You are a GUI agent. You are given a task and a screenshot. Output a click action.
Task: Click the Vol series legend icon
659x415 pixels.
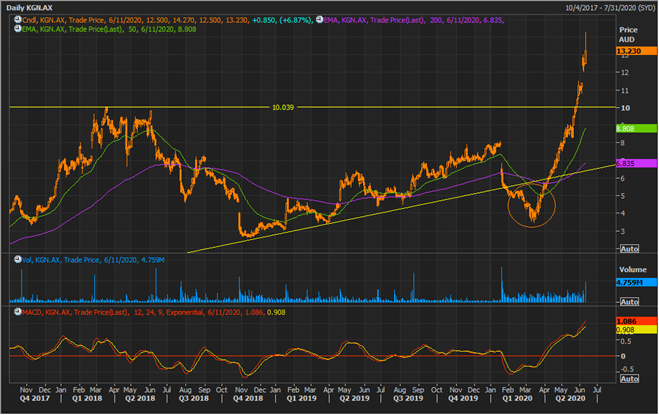click(x=18, y=259)
